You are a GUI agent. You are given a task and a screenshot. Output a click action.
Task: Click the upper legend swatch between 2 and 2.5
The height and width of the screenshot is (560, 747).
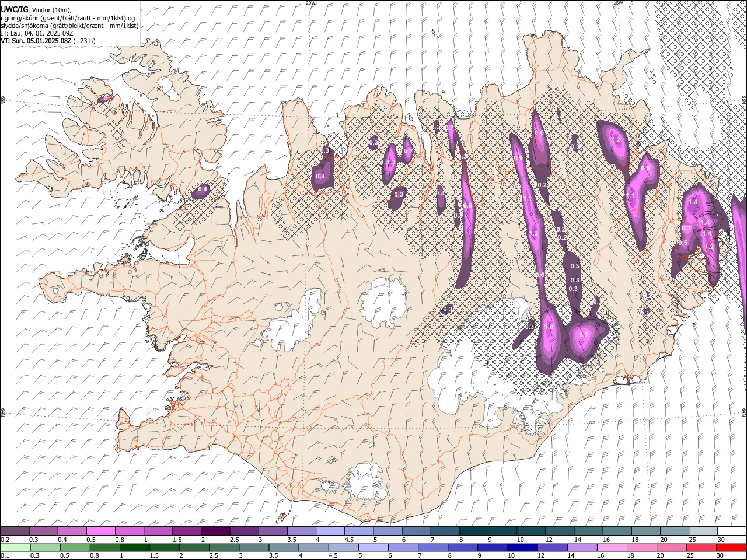[x=215, y=531]
